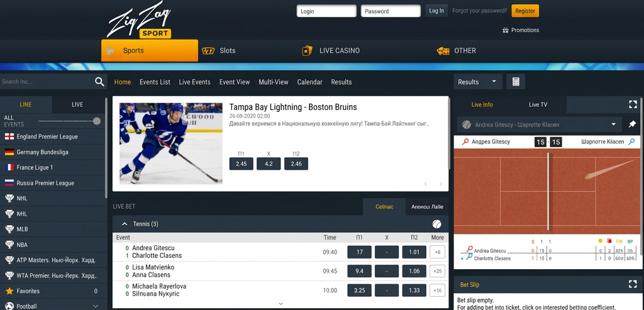Open Event View menu item
Image resolution: width=644 pixels, height=310 pixels.
[x=235, y=82]
